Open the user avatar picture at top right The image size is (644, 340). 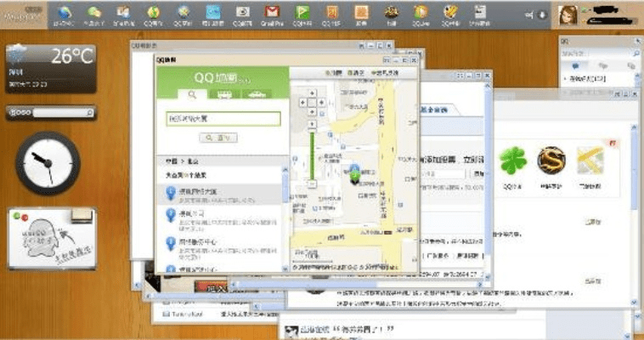568,15
